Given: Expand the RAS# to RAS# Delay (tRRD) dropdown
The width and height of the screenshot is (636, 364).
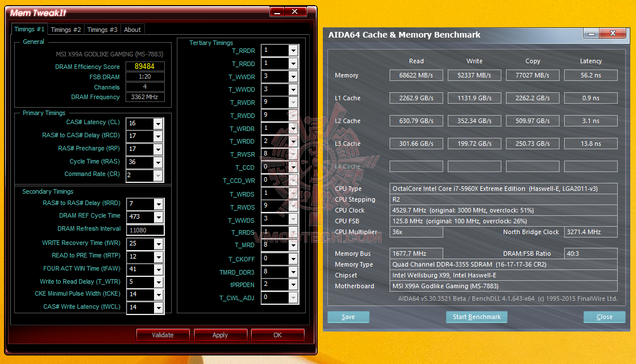Looking at the screenshot, I should 159,204.
